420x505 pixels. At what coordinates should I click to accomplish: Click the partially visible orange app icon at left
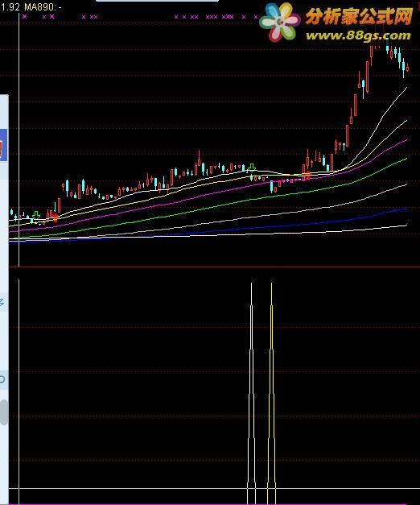(3, 150)
